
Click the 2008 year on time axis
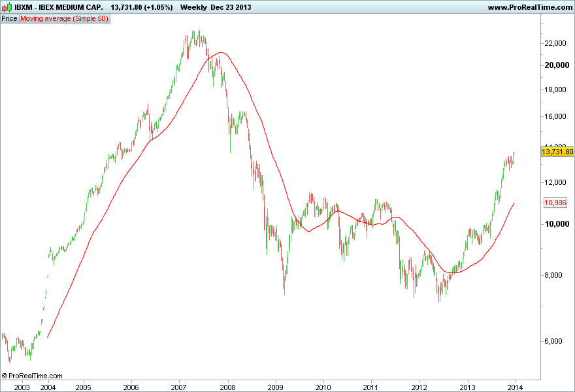(228, 387)
